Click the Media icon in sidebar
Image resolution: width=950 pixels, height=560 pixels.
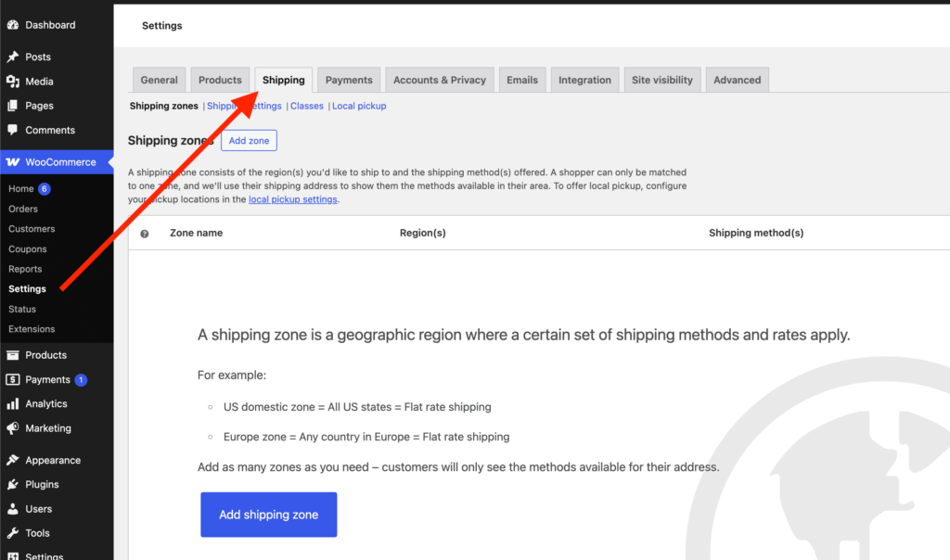(x=13, y=81)
